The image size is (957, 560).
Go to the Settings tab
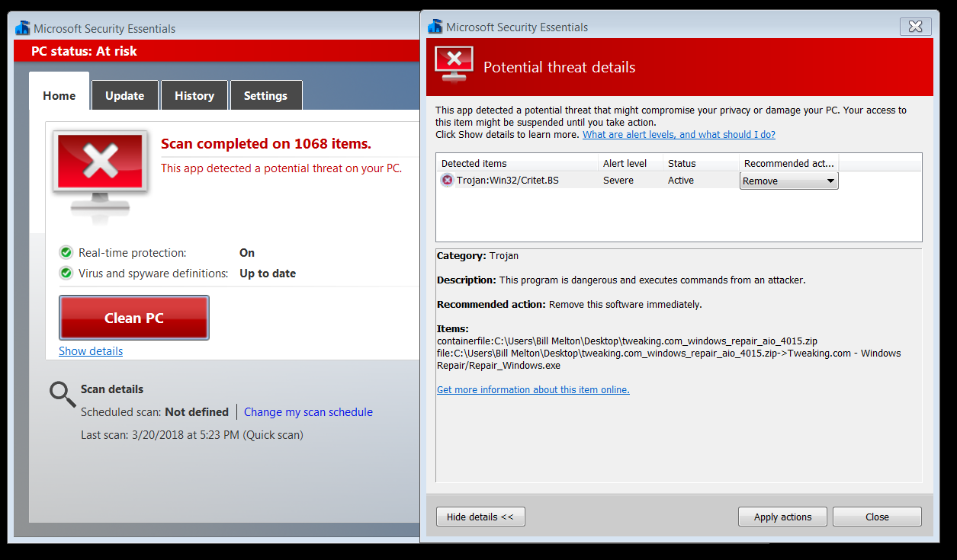tap(265, 96)
